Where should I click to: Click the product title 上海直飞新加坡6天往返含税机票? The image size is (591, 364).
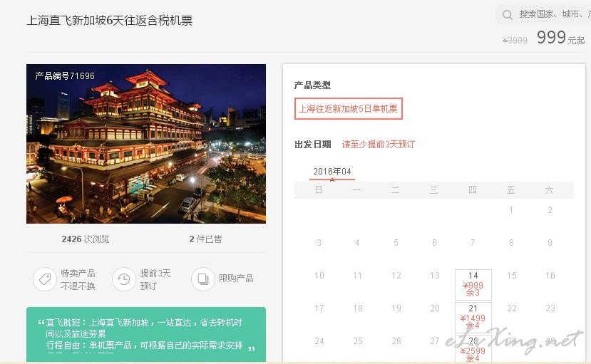(x=110, y=21)
